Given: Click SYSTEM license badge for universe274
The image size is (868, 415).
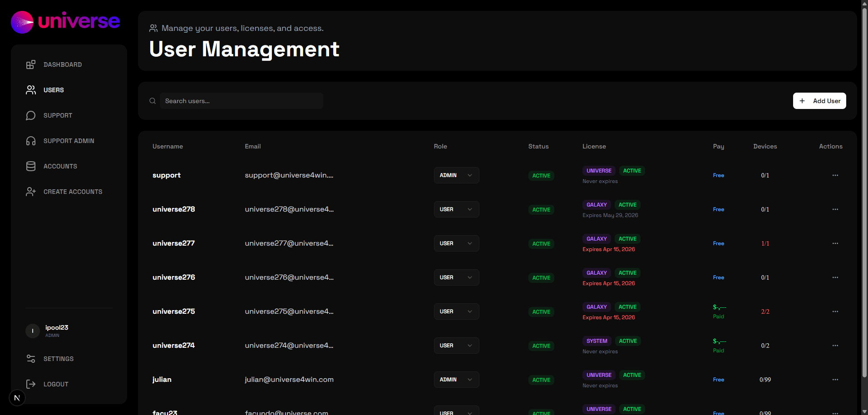Looking at the screenshot, I should tap(597, 341).
